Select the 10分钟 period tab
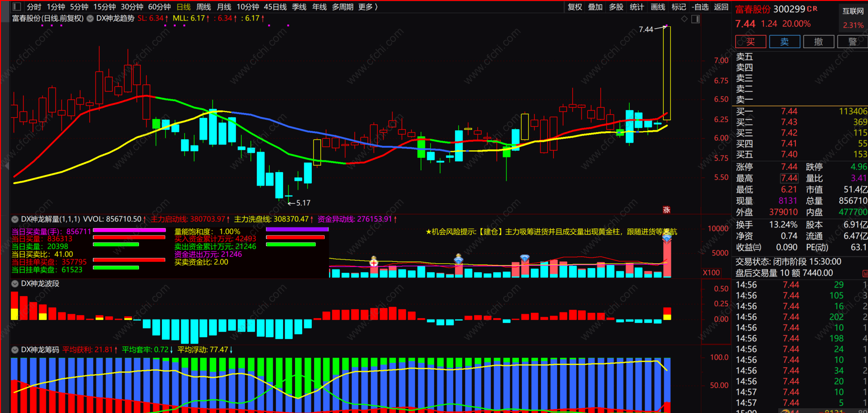 248,7
